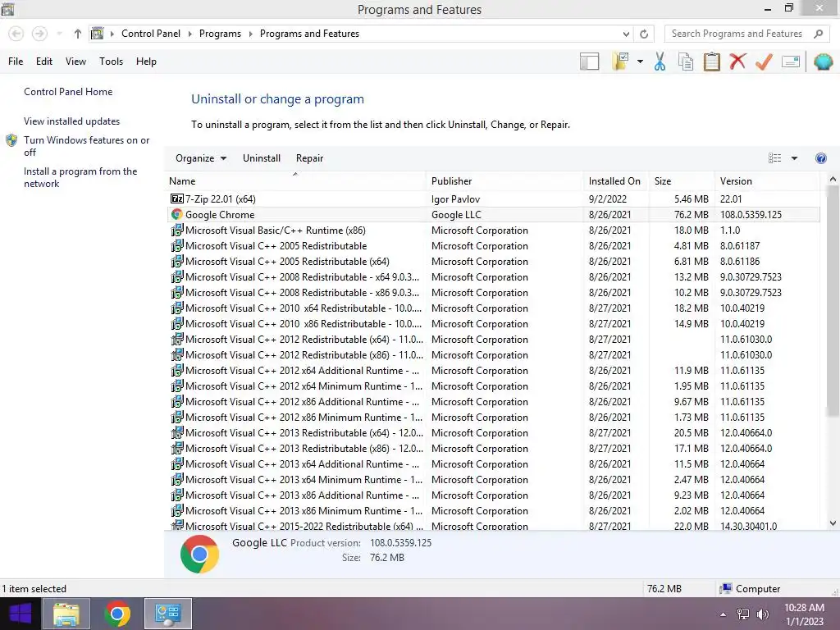Open recent locations dropdown near navigation arrows
Image resolution: width=840 pixels, height=630 pixels.
(x=59, y=34)
